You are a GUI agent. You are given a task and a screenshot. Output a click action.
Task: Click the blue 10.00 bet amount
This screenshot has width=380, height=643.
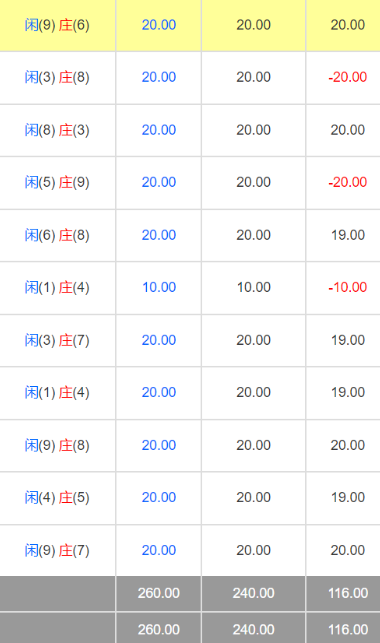pyautogui.click(x=159, y=287)
